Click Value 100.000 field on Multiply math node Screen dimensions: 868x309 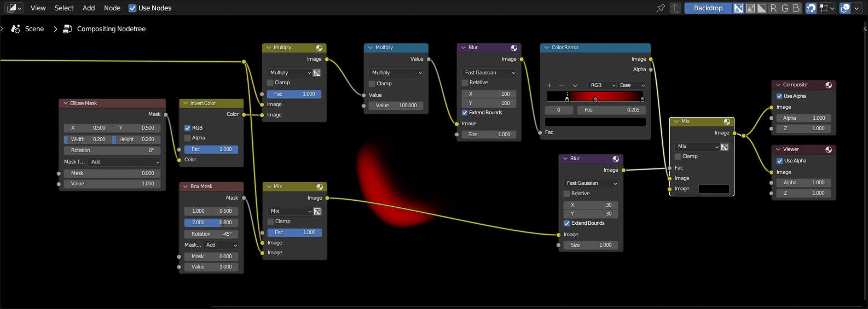(396, 106)
